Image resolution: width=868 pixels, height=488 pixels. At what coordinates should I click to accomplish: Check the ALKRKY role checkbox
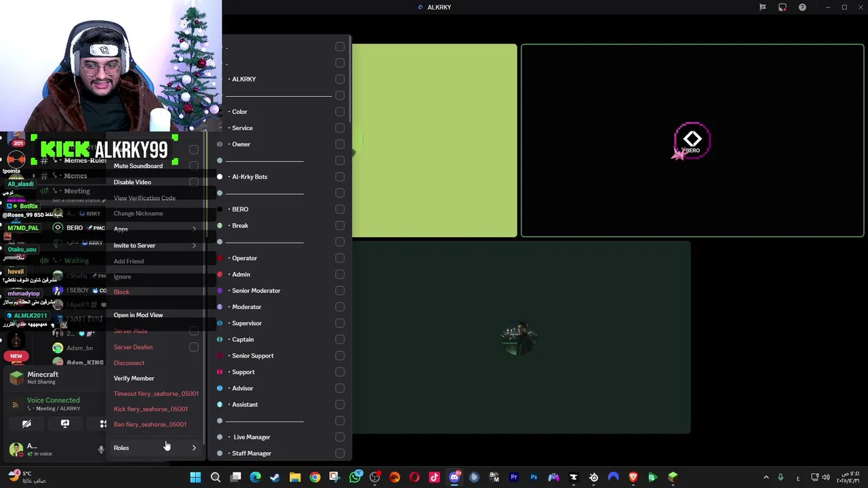pyautogui.click(x=340, y=79)
